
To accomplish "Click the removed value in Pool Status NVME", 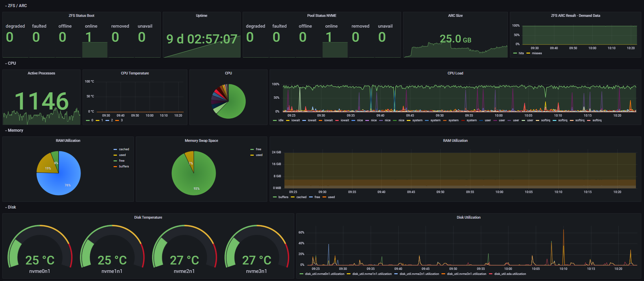I will (356, 37).
